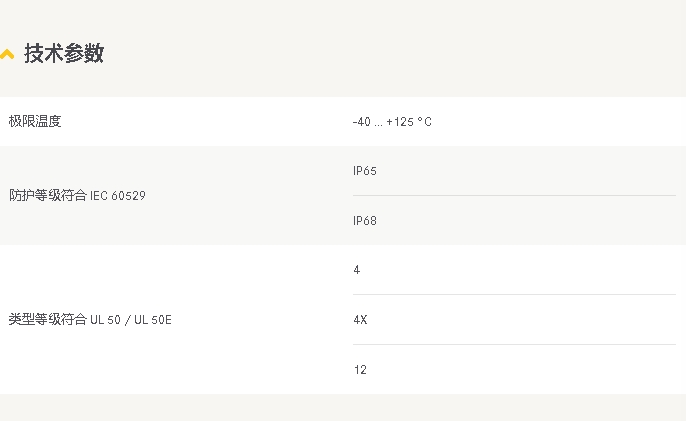
Task: Select the 防护等级符合 IEC 60529 label
Action: click(x=77, y=195)
